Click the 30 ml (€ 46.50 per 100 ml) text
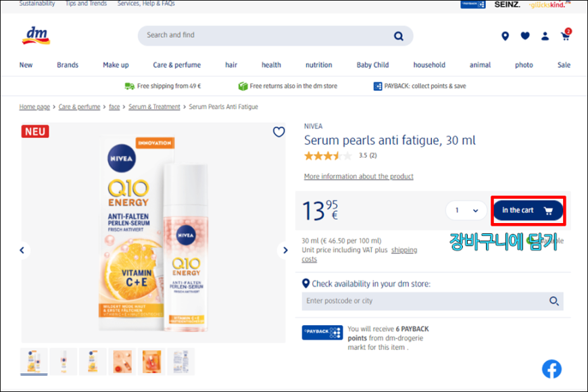Screen dimensions: 588x392 (x=341, y=241)
